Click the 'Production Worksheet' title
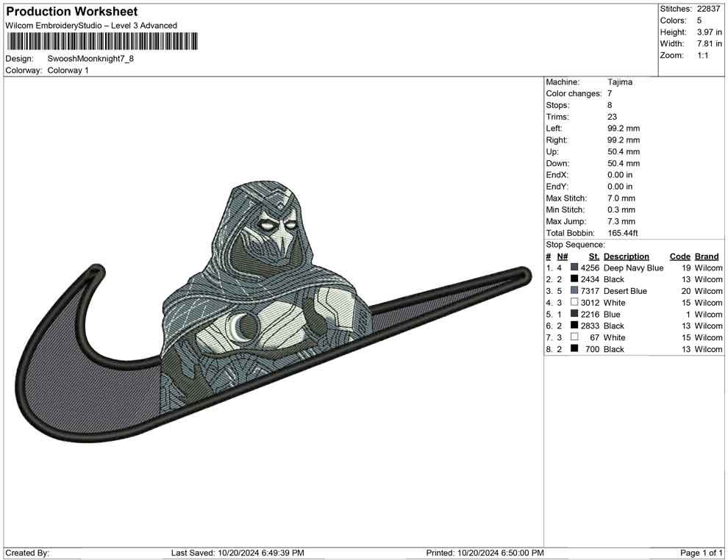 pyautogui.click(x=72, y=12)
